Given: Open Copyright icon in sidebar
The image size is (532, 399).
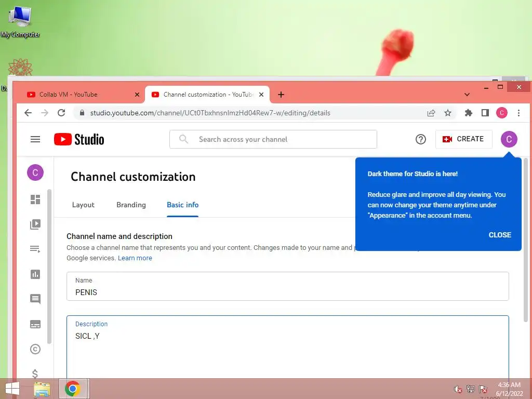Looking at the screenshot, I should 35,349.
